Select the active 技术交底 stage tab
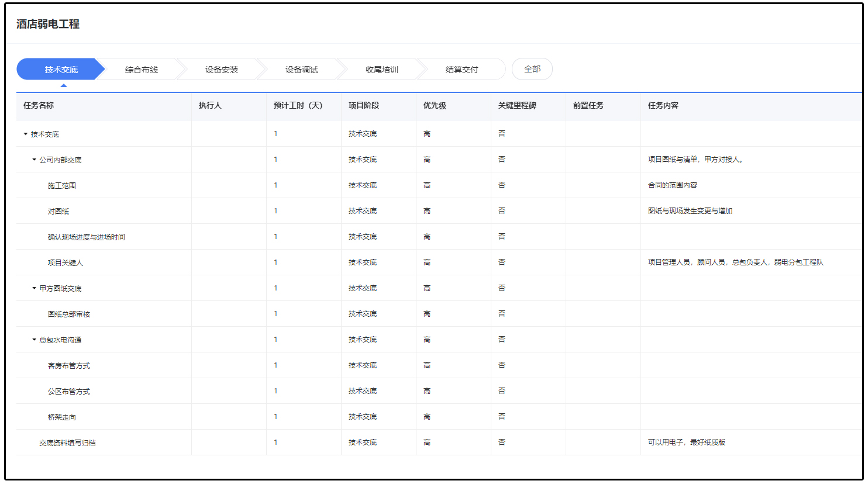The width and height of the screenshot is (868, 491). coord(61,70)
